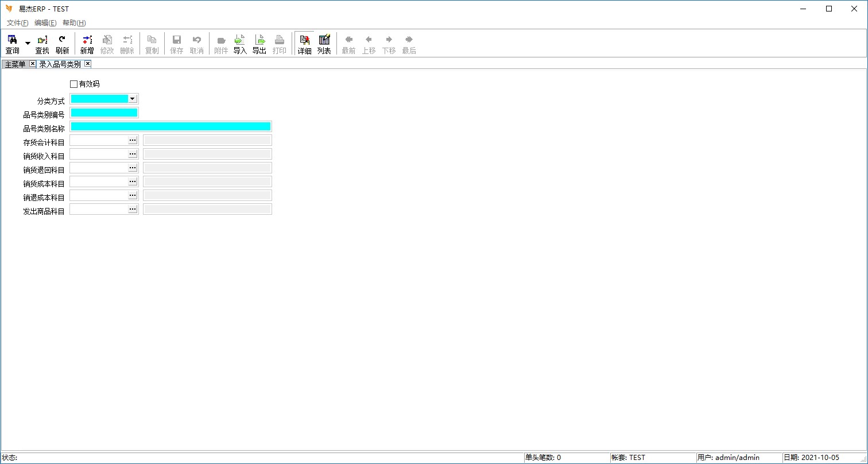Image resolution: width=868 pixels, height=464 pixels.
Task: Click the 导入 (Import) toolbar icon
Action: (240, 44)
